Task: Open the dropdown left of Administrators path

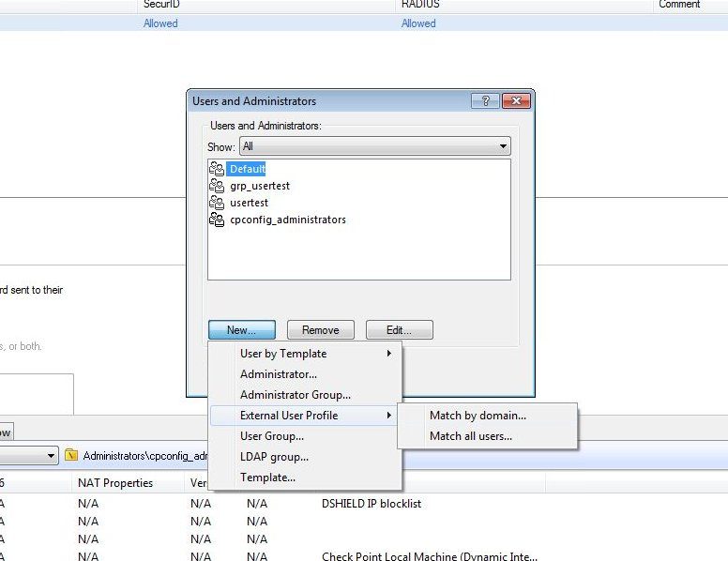Action: pyautogui.click(x=51, y=456)
